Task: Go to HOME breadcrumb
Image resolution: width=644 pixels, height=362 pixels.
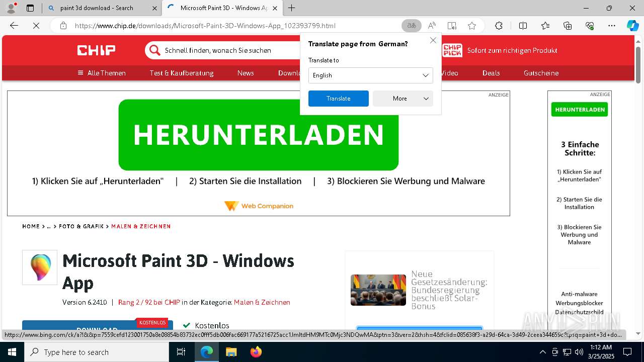Action: (31, 226)
